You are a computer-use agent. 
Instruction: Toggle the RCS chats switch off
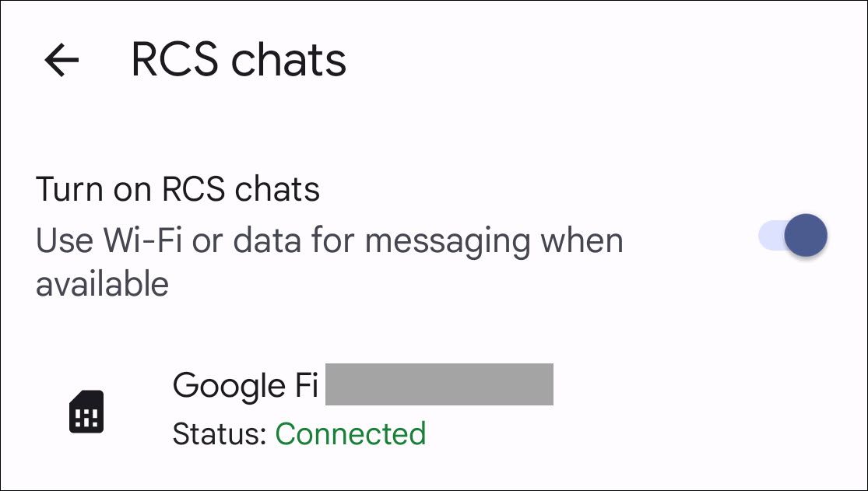[x=792, y=236]
